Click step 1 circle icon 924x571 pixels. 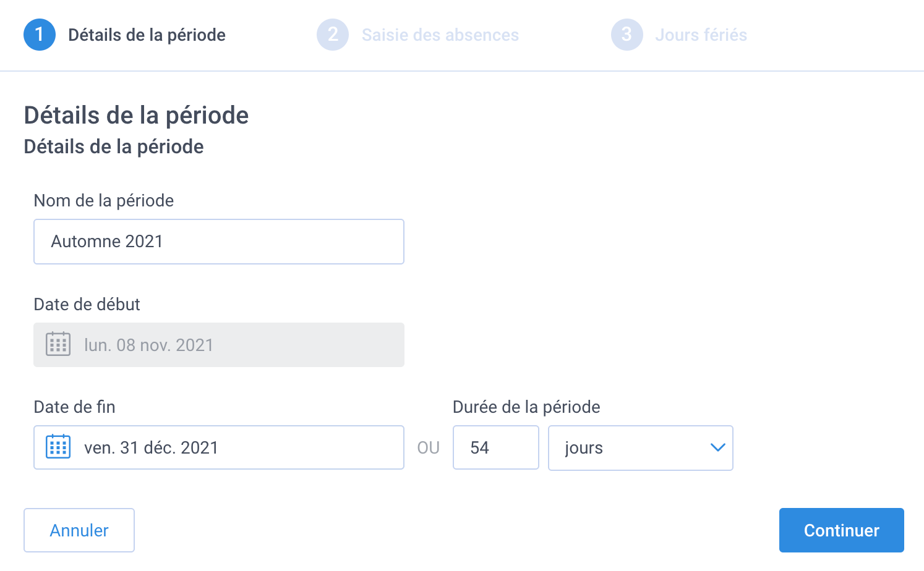click(40, 35)
